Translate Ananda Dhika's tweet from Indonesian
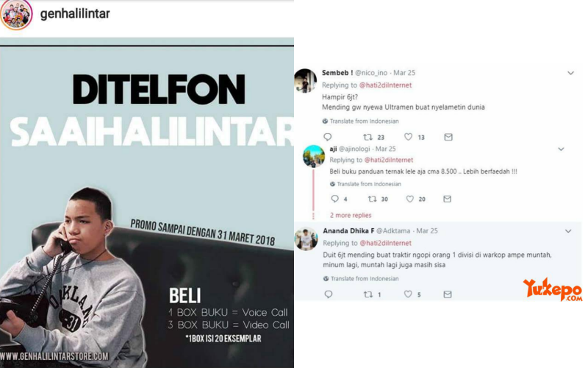 coord(361,279)
